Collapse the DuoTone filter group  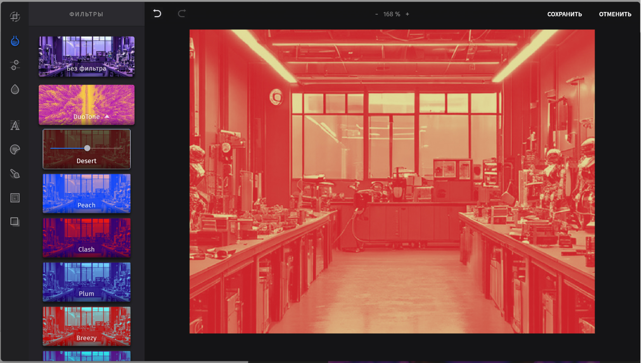pyautogui.click(x=107, y=117)
